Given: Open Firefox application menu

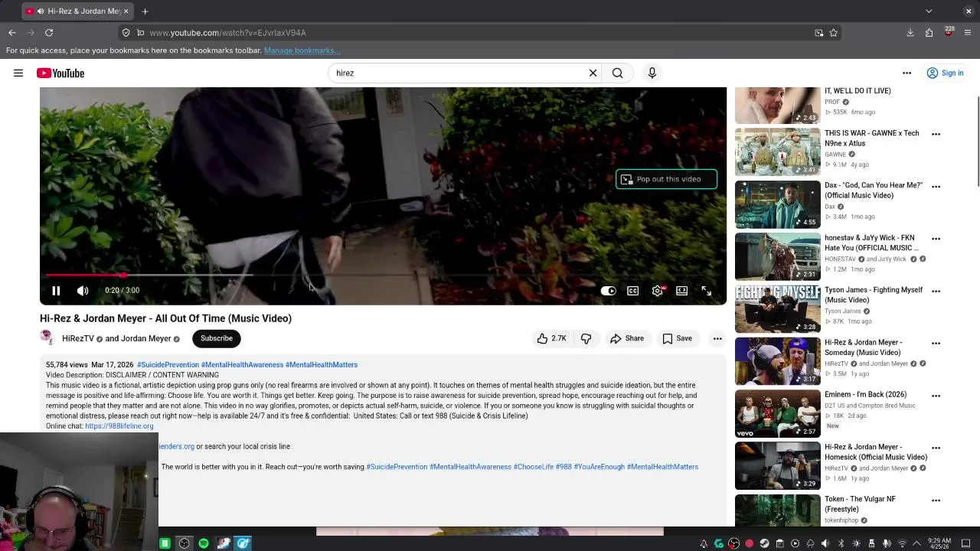Looking at the screenshot, I should tap(968, 33).
